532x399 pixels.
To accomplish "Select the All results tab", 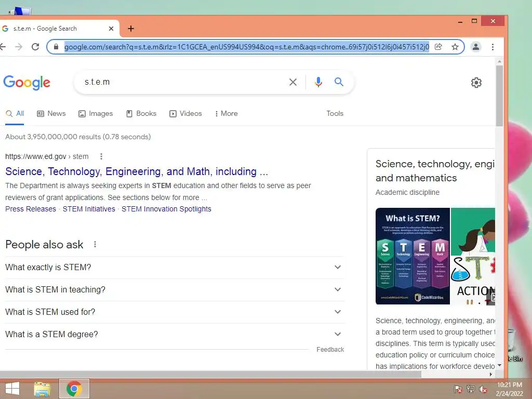I will [15, 114].
